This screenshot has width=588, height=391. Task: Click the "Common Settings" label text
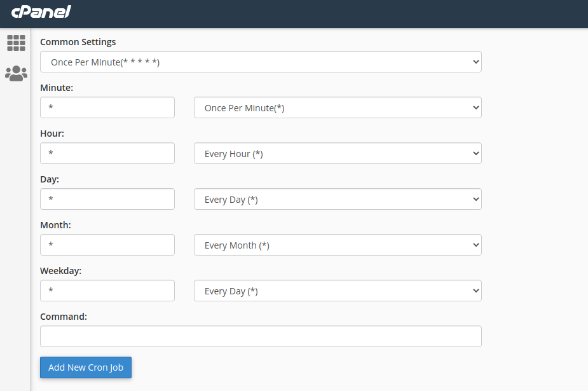tap(78, 42)
